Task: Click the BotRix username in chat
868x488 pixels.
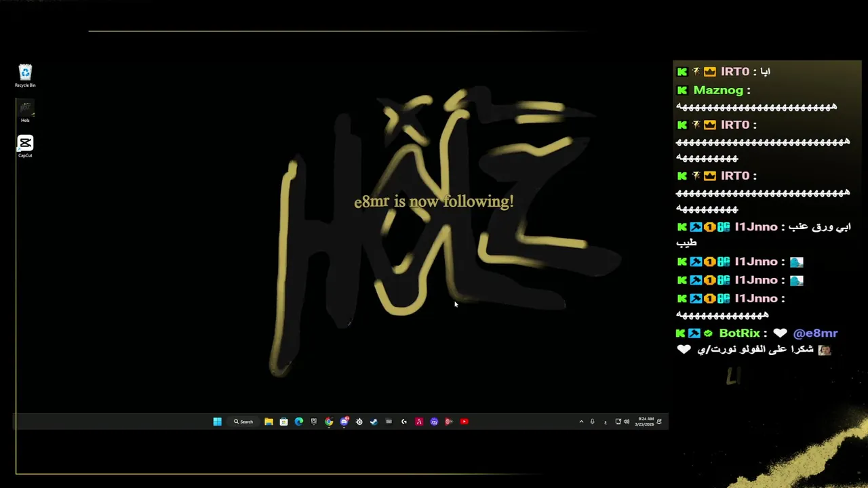Action: tap(740, 333)
